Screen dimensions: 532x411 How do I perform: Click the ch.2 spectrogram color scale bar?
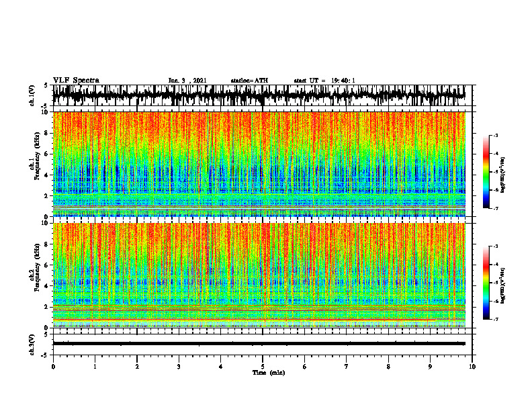coord(486,283)
